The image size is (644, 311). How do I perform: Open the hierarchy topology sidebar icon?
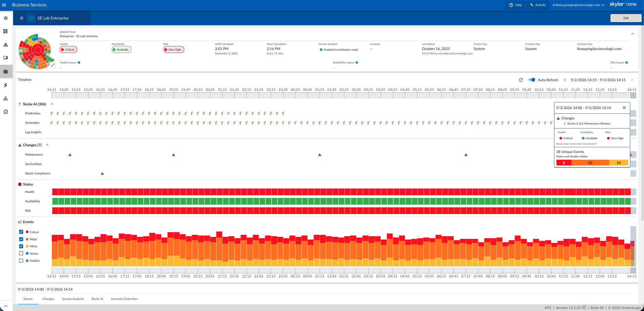pos(6,98)
